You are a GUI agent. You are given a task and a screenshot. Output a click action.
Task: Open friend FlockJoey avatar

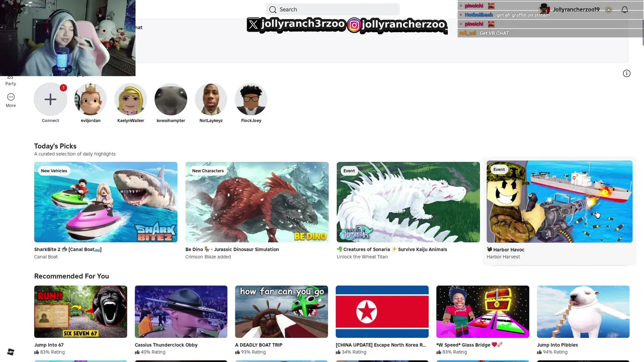(x=251, y=99)
